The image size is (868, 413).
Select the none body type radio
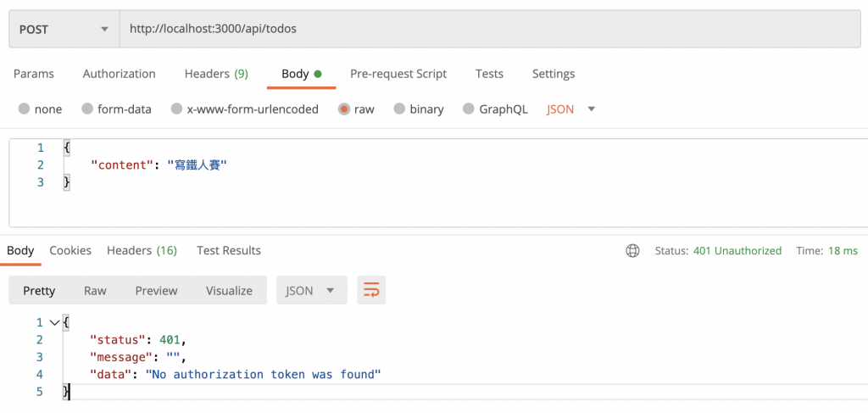point(24,109)
